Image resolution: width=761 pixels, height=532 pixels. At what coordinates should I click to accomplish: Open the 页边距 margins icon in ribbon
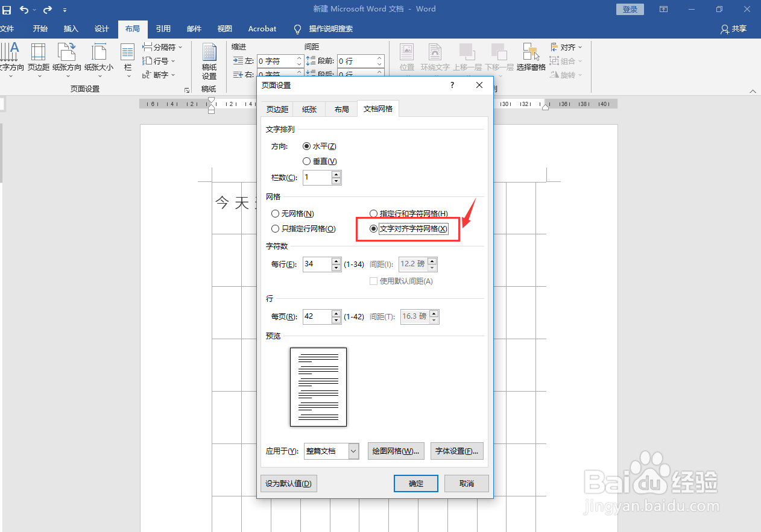(x=39, y=61)
